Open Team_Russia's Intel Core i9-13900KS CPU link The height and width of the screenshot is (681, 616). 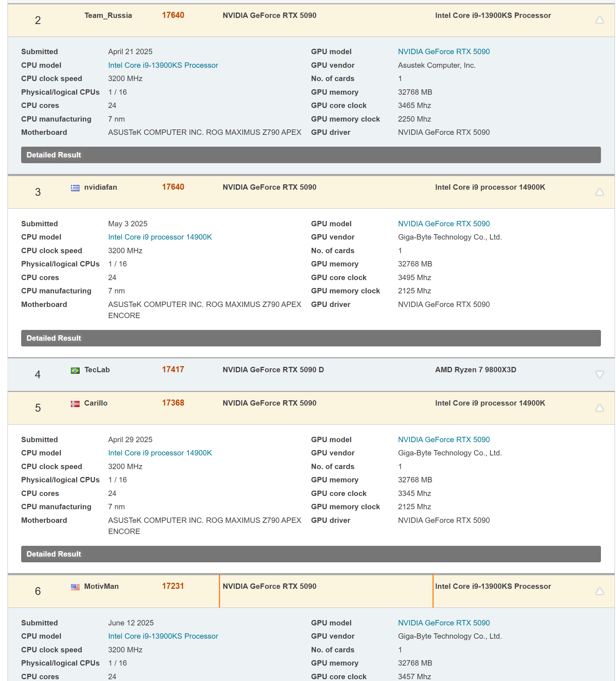(x=163, y=65)
